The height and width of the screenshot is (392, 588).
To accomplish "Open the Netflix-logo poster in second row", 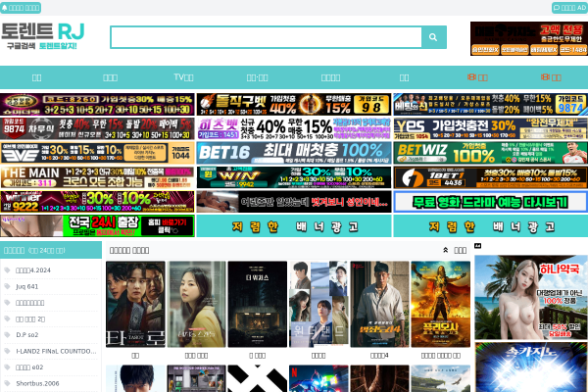I will click(318, 378).
